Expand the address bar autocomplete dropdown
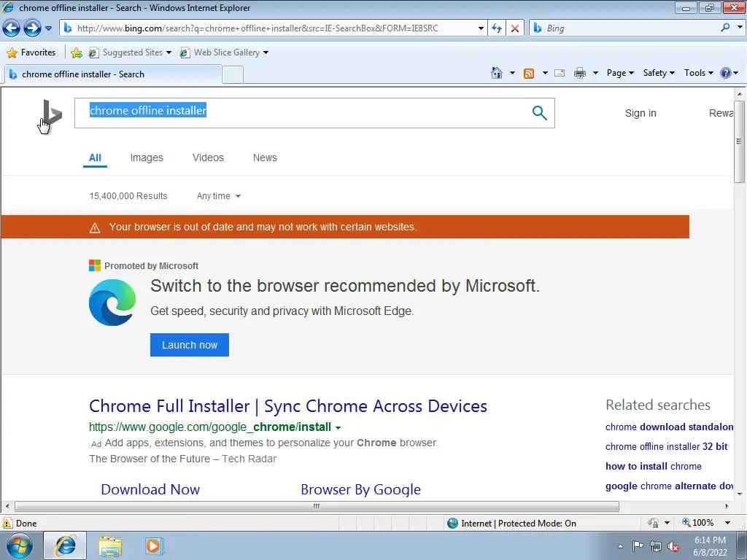 (x=481, y=28)
